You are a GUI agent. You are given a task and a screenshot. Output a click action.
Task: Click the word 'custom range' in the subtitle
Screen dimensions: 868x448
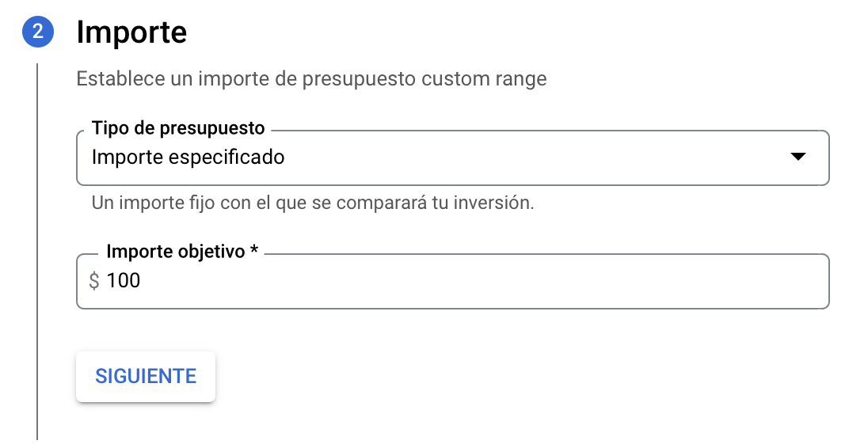484,78
